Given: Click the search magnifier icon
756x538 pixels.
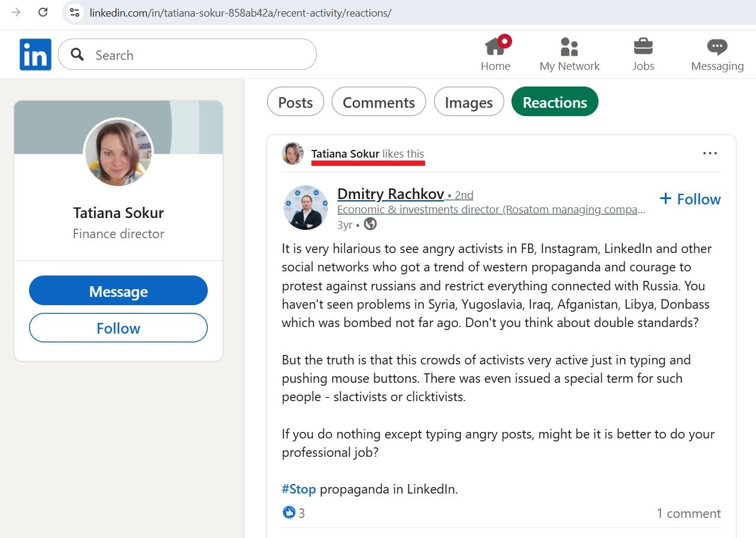Looking at the screenshot, I should pos(76,54).
